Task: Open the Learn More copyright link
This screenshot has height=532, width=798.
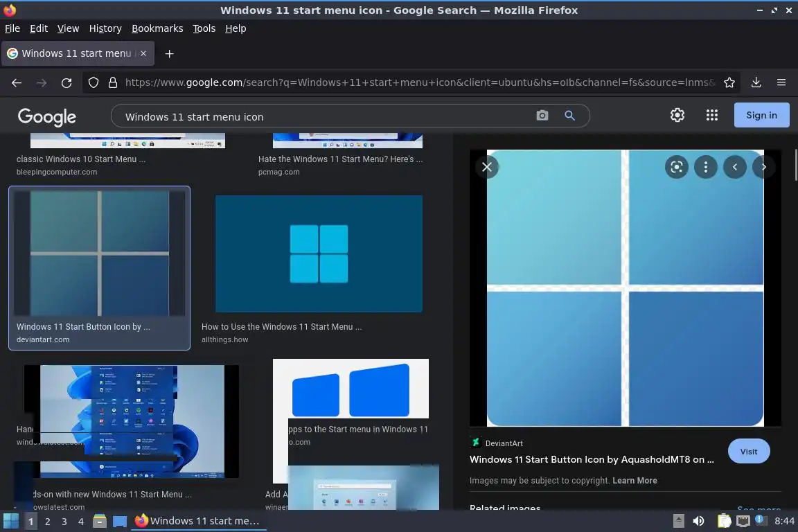Action: click(x=635, y=481)
